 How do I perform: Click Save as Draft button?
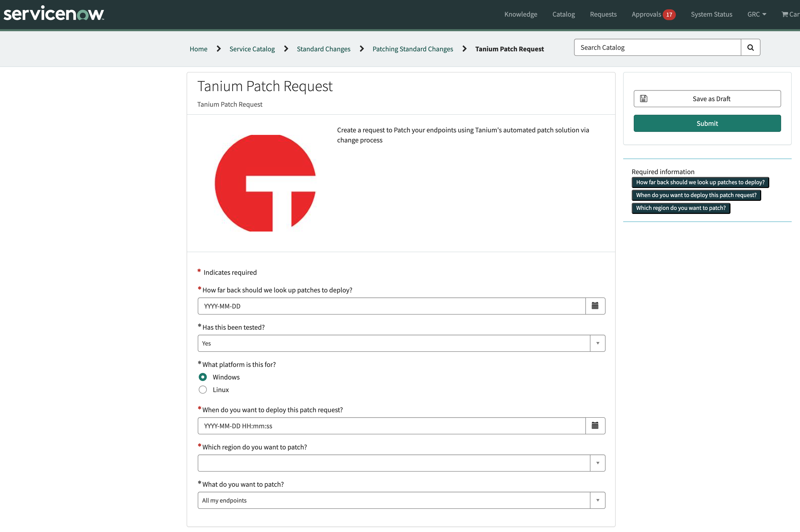pyautogui.click(x=707, y=99)
